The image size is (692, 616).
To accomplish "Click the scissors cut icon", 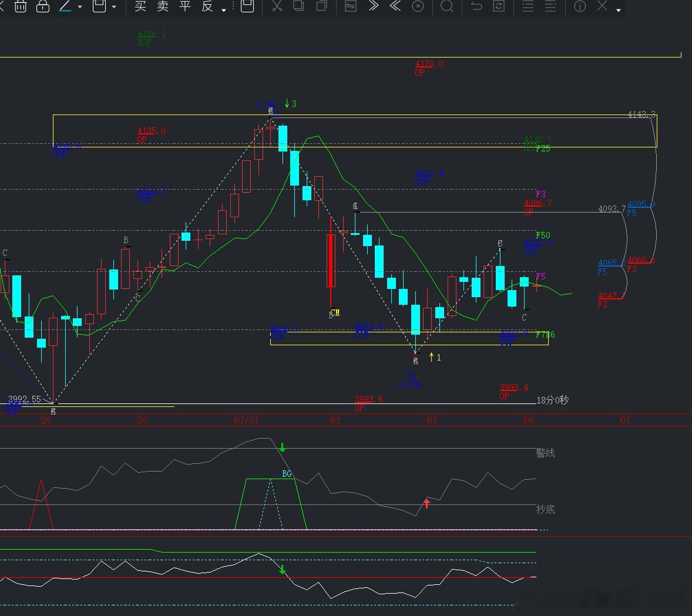I will tap(277, 6).
